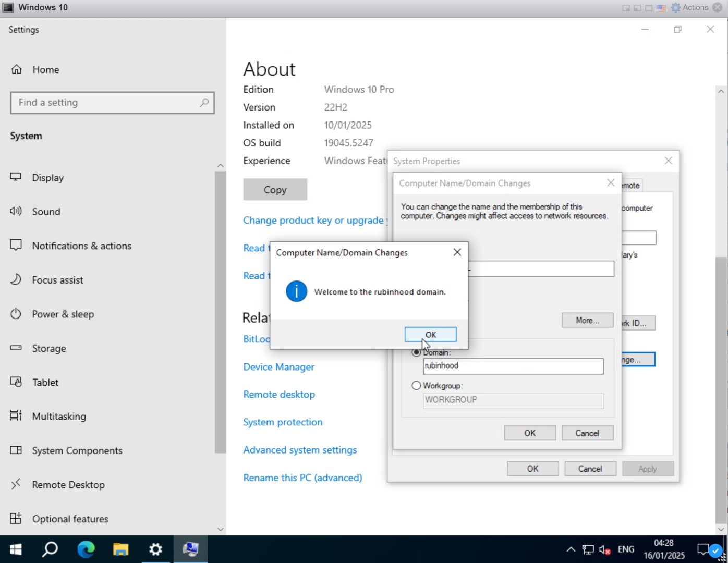Open Notifications & actions settings

click(81, 246)
